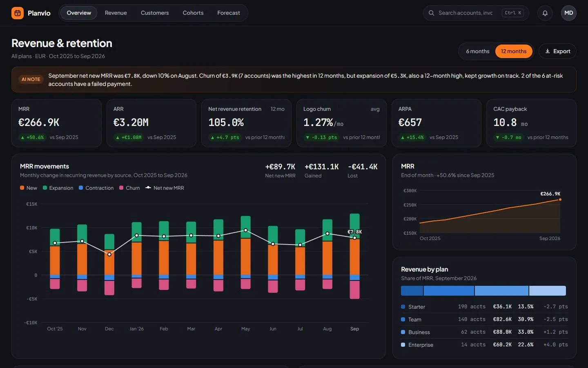Click the Sep bar in MRR movements
The height and width of the screenshot is (368, 588).
355,256
